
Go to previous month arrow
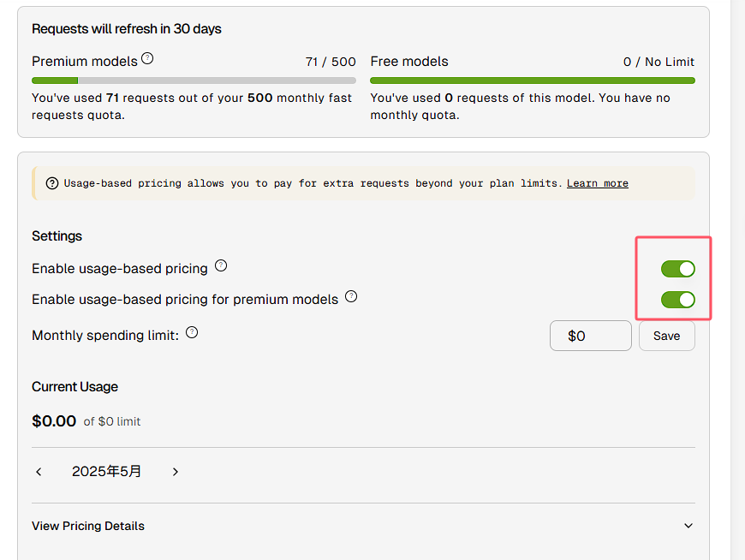(x=39, y=472)
